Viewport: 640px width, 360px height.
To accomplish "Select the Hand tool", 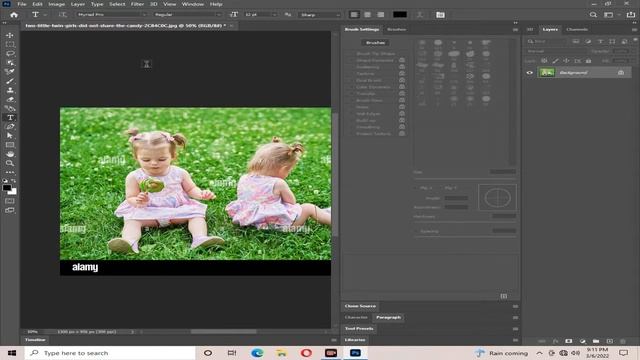I will pos(10,154).
